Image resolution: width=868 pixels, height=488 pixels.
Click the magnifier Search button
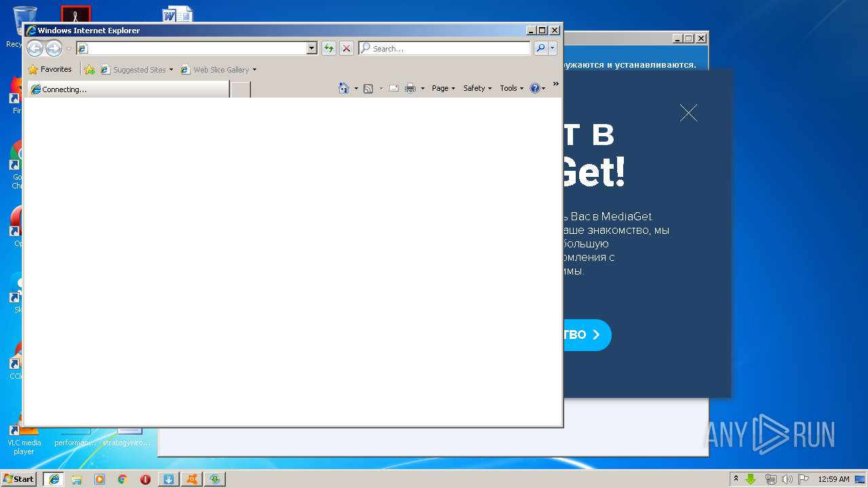point(540,48)
